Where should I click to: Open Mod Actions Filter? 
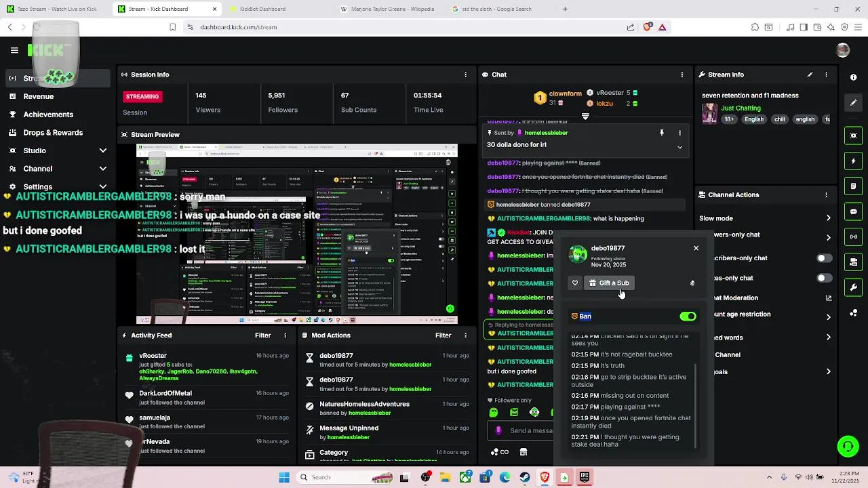click(x=443, y=335)
